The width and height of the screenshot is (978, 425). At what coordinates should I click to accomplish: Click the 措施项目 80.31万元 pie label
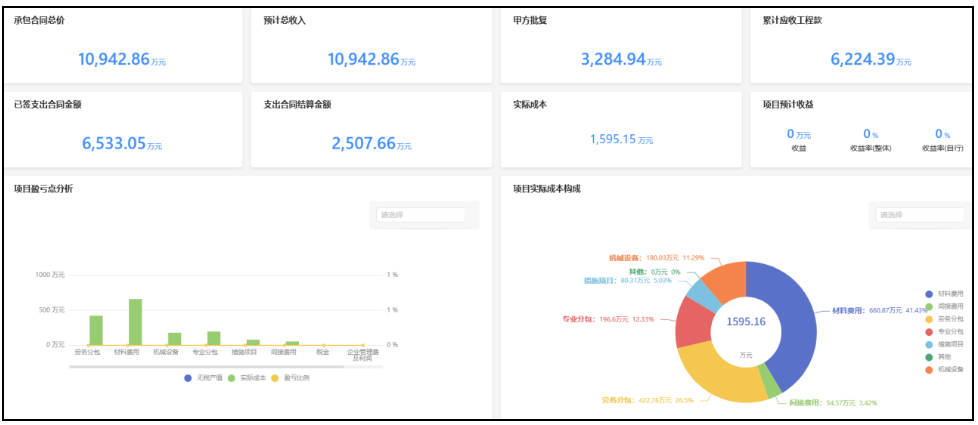(x=628, y=280)
